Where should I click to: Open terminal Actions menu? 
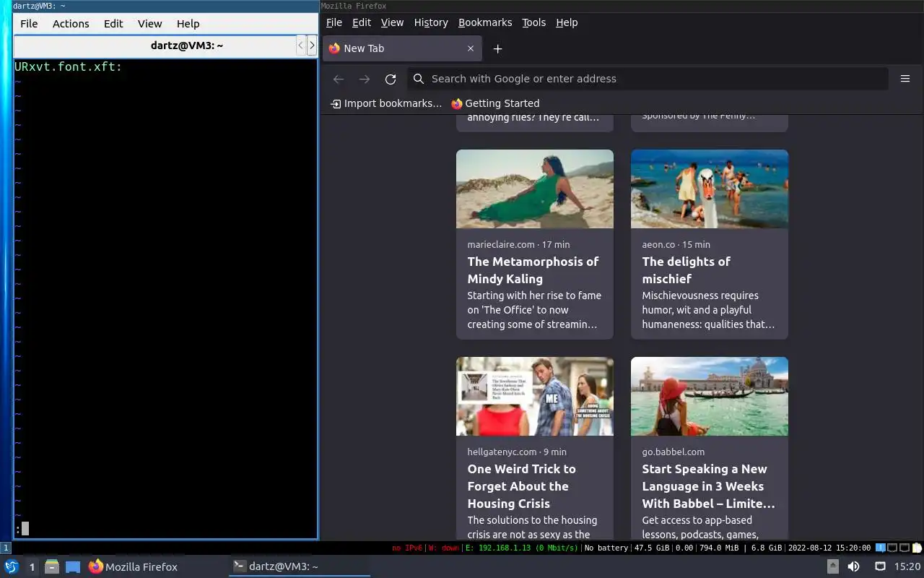point(71,24)
